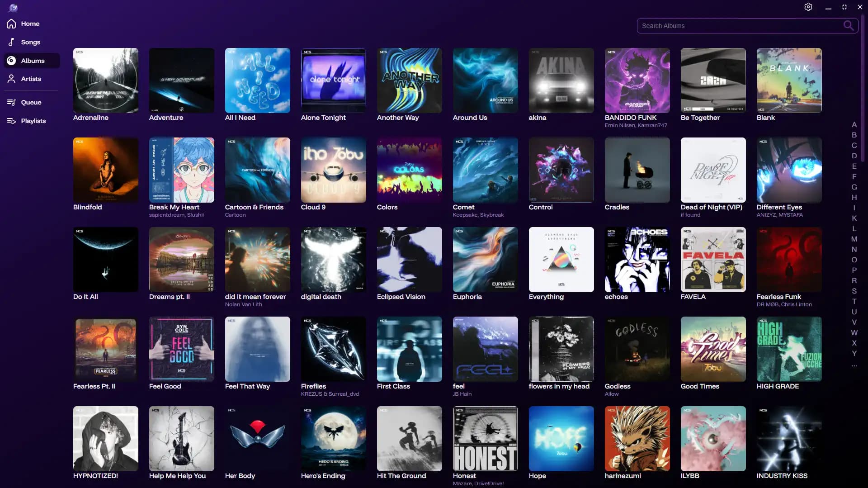
Task: Click the search magnifier icon
Action: pos(848,26)
